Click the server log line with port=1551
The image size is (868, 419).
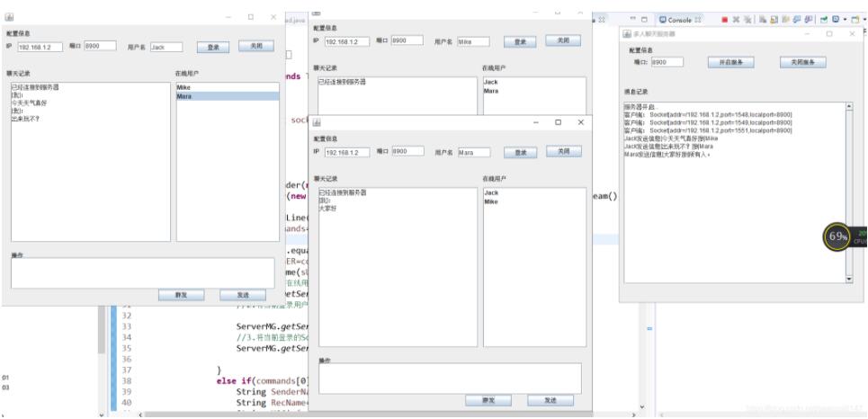coord(709,130)
